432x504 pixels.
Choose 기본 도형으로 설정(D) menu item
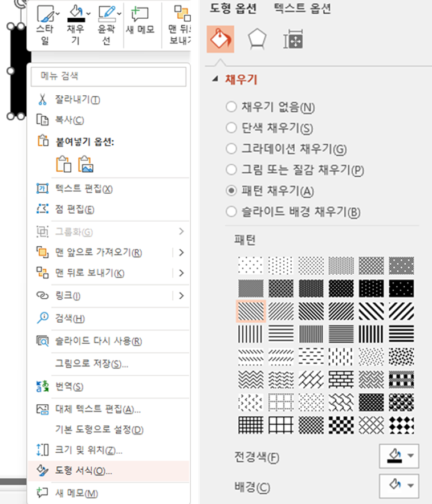108,429
